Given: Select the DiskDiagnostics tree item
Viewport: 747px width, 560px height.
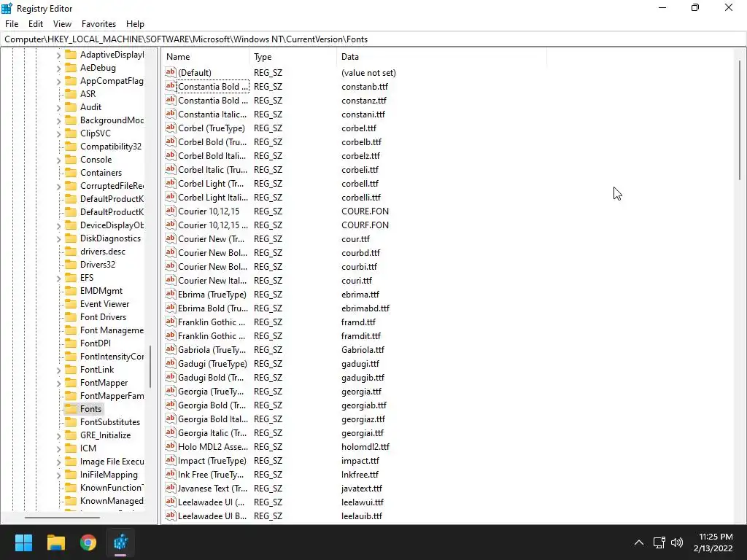Looking at the screenshot, I should (x=111, y=238).
